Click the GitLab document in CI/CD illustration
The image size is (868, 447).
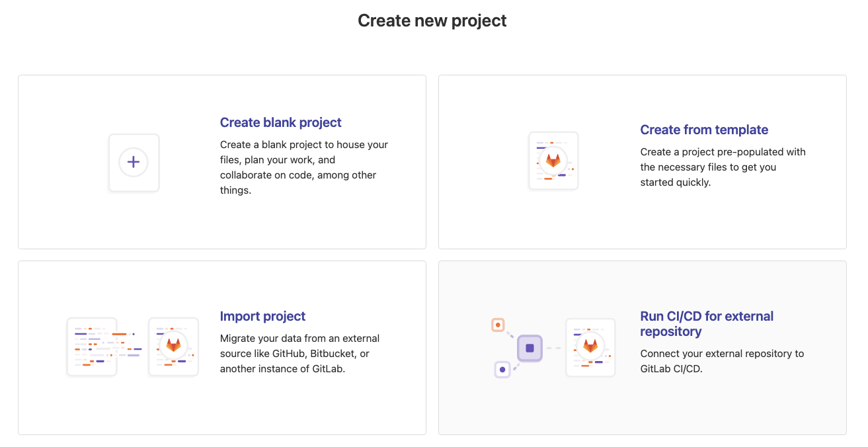[x=590, y=347]
